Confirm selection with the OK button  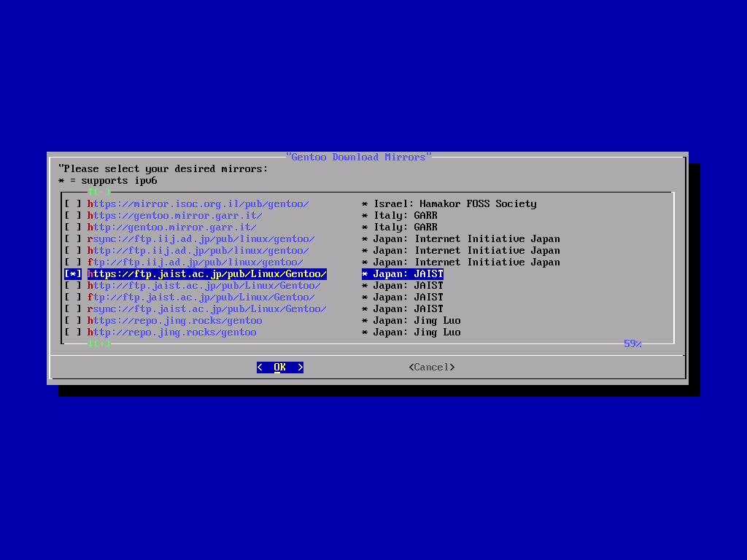pyautogui.click(x=279, y=367)
